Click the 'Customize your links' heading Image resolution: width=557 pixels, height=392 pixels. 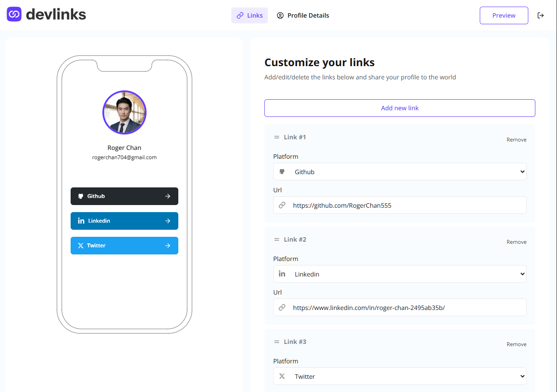320,62
